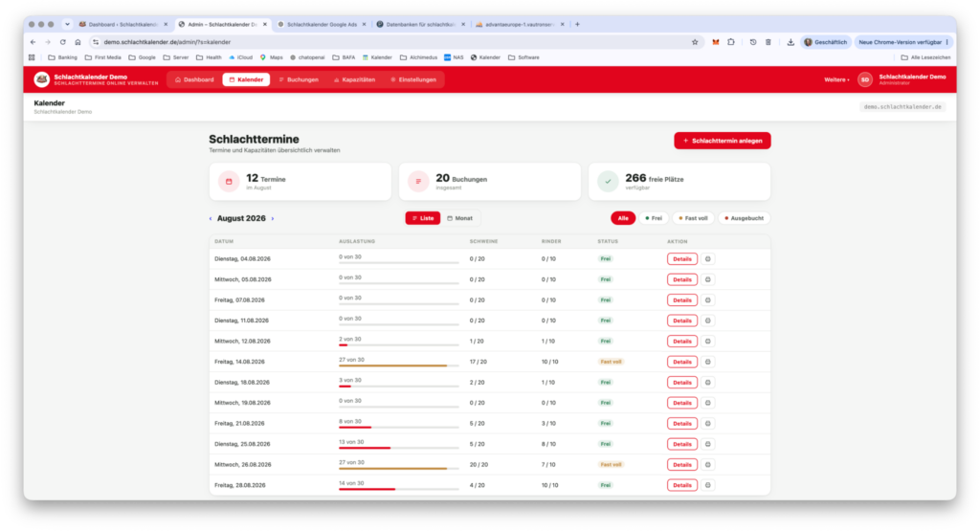Viewport: 980px width, 531px height.
Task: Bookmark this page with the star icon
Action: tap(695, 42)
